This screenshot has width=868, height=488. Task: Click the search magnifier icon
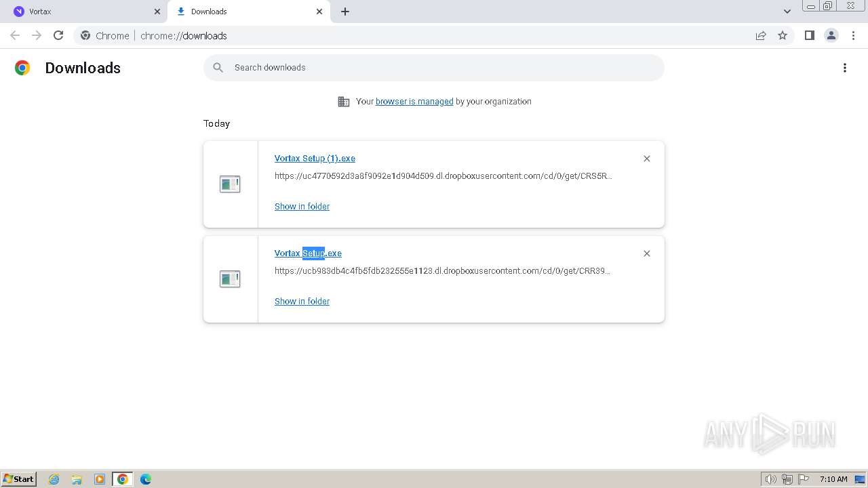click(x=218, y=68)
